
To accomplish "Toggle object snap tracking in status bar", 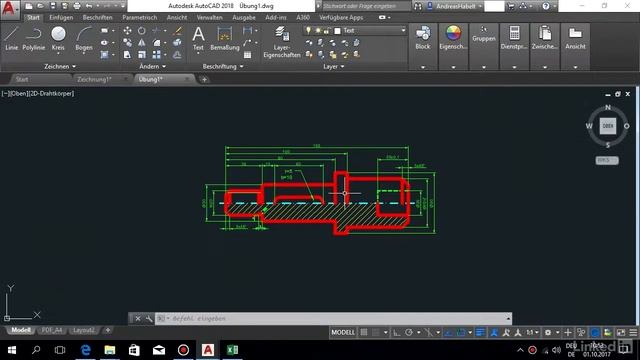I will [x=448, y=333].
